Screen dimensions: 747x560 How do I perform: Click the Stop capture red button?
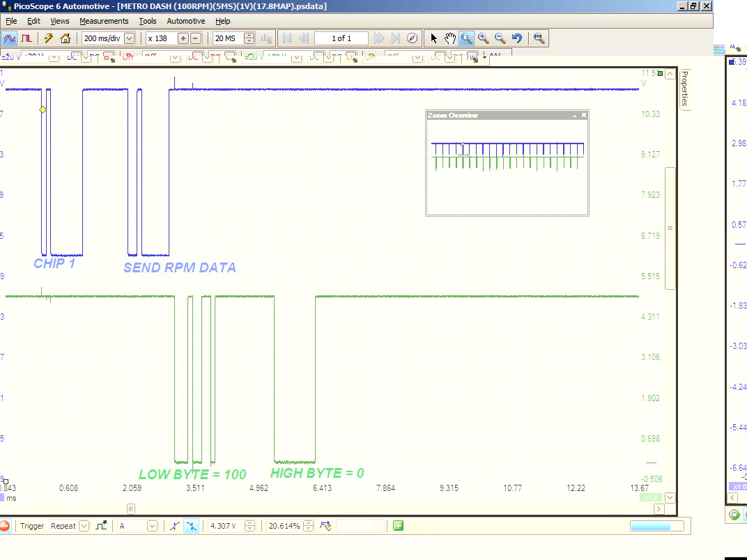click(4, 526)
